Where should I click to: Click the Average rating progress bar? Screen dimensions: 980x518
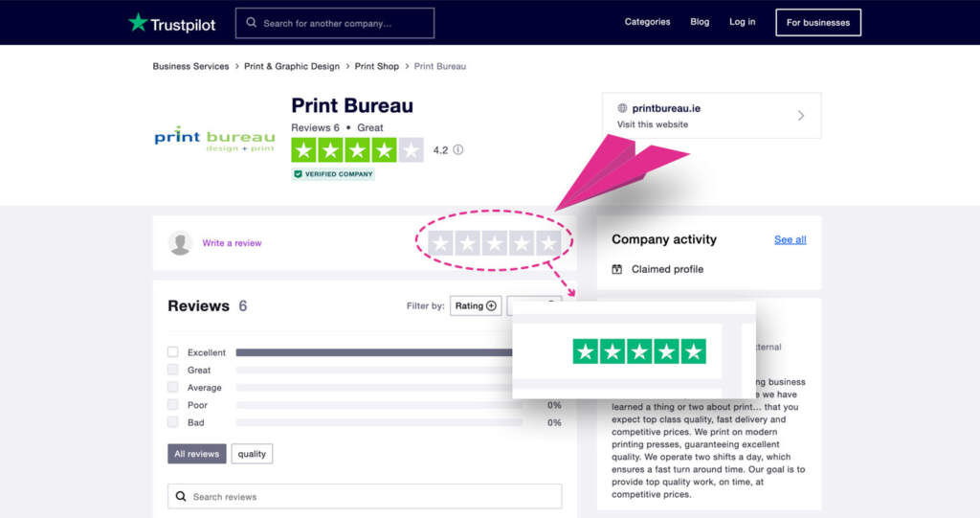(374, 388)
